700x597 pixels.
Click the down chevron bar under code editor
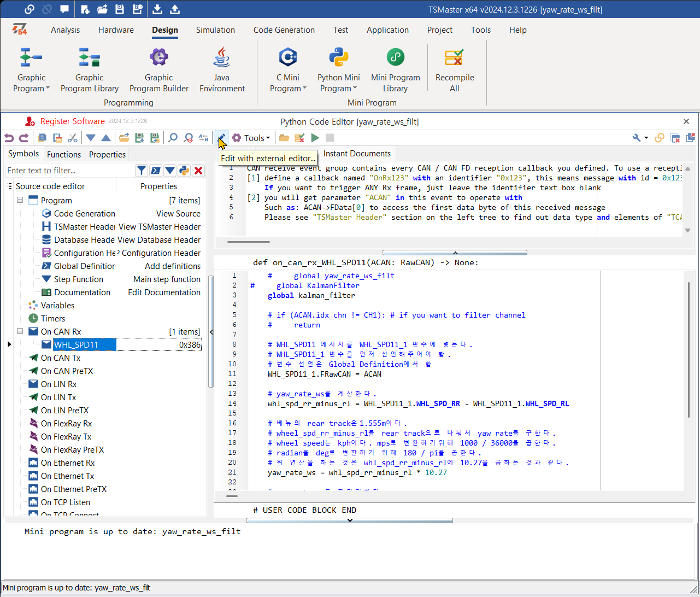tap(350, 520)
